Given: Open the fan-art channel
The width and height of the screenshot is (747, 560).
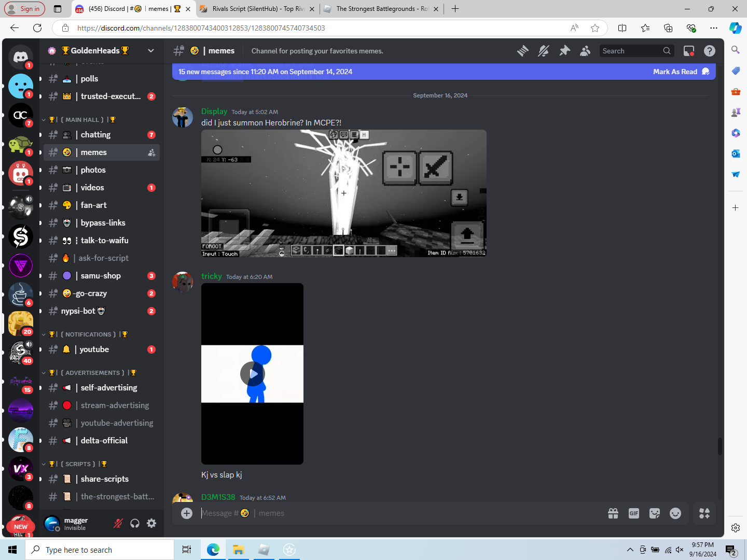Looking at the screenshot, I should 102,205.
